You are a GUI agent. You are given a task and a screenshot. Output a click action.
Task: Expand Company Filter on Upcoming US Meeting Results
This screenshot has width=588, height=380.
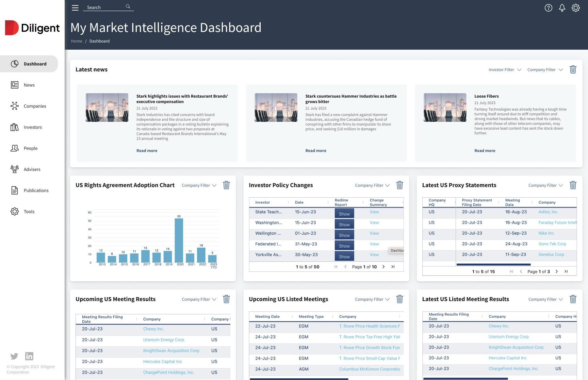(199, 299)
